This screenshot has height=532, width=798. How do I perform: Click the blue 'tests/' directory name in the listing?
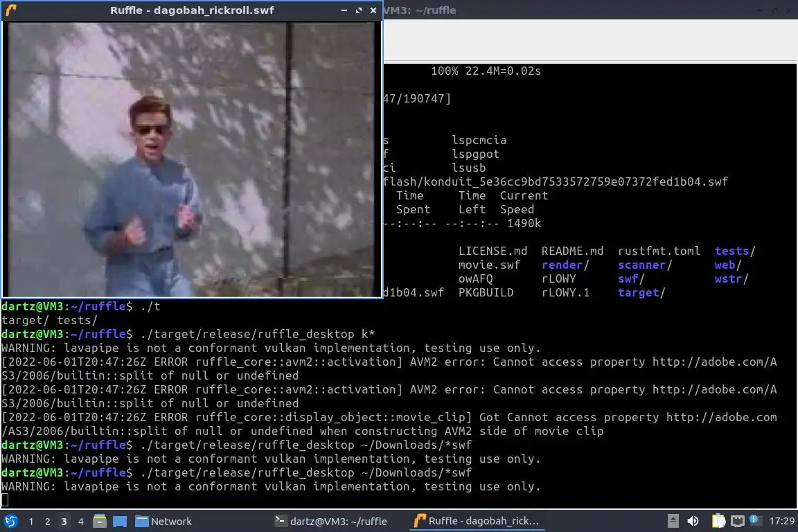click(735, 251)
